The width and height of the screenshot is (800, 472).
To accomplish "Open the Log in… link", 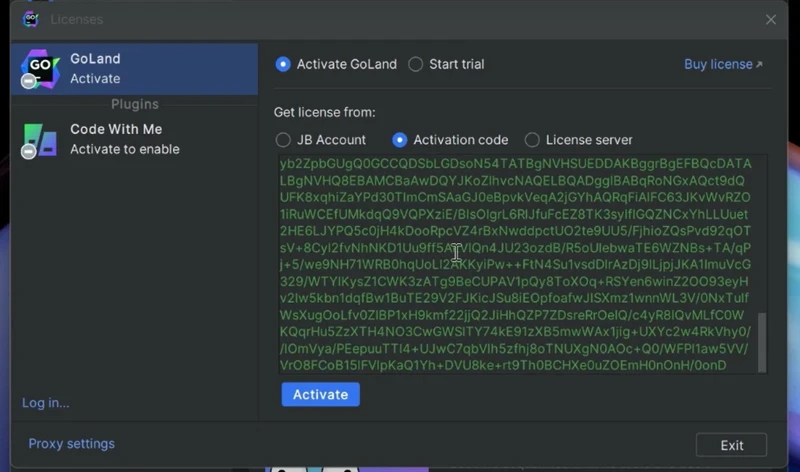I will point(46,403).
